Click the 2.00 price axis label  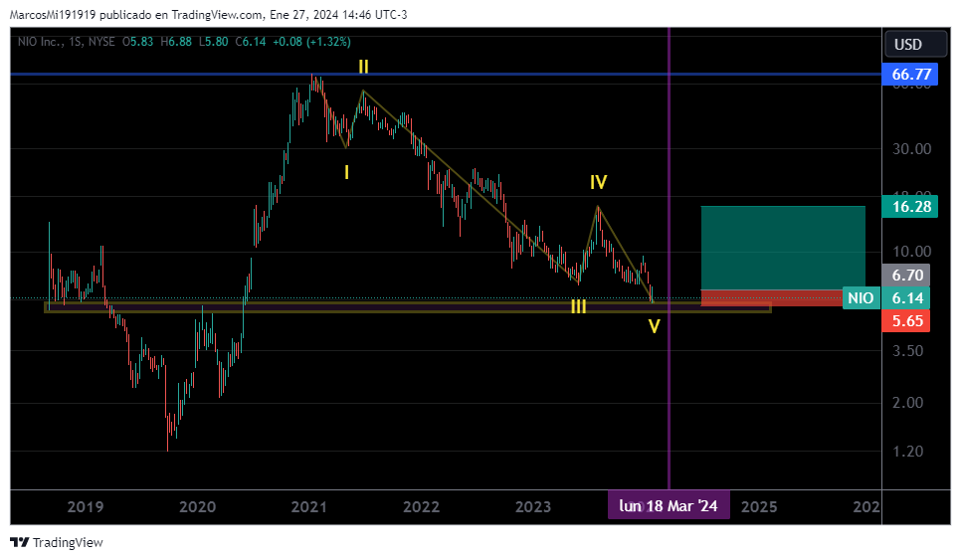pyautogui.click(x=907, y=403)
